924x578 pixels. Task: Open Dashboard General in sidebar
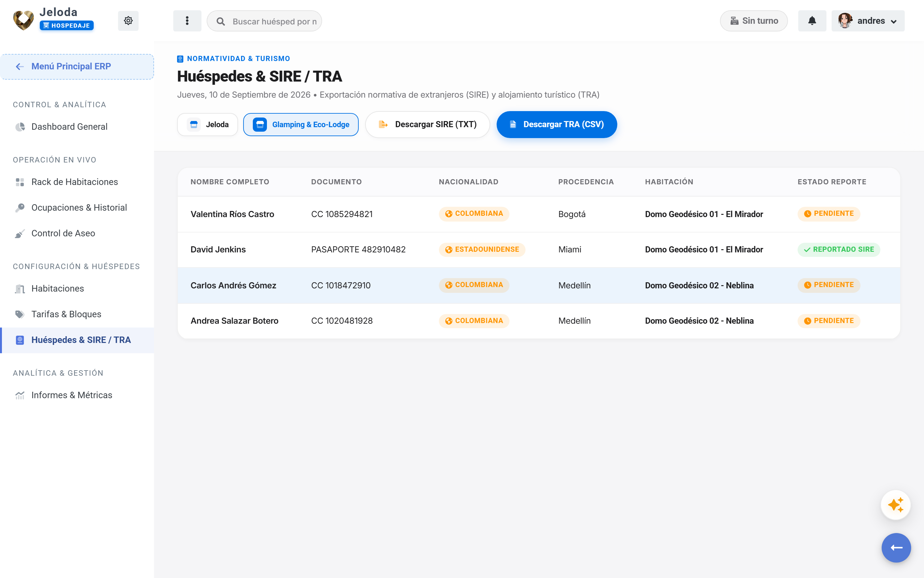pos(77,127)
